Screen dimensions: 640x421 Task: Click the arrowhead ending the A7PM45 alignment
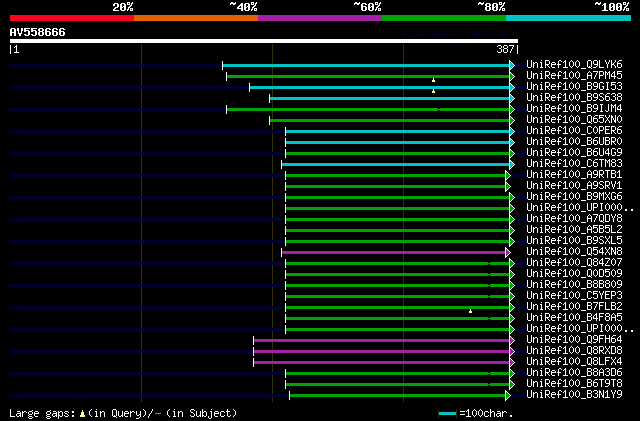(512, 76)
